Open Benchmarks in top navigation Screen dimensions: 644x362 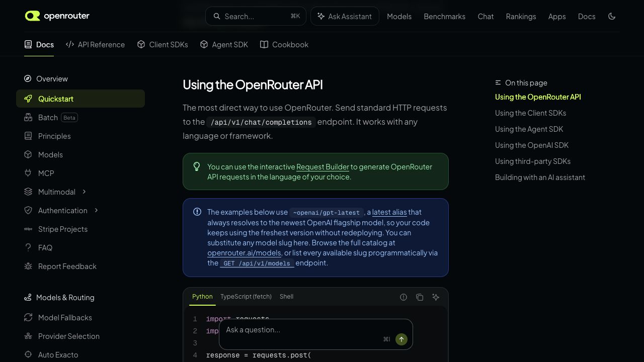point(444,17)
